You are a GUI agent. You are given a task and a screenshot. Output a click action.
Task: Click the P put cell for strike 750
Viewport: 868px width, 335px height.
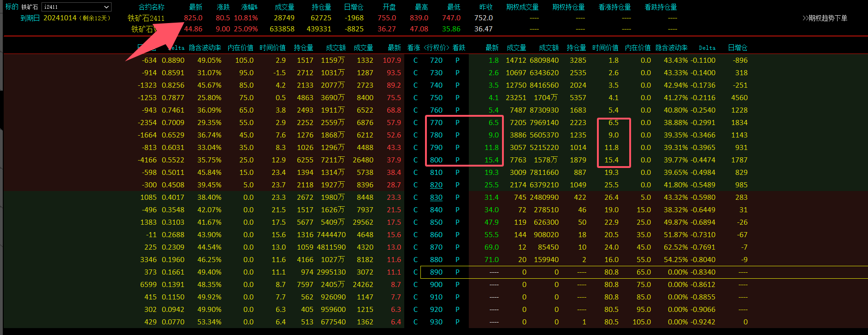(457, 98)
